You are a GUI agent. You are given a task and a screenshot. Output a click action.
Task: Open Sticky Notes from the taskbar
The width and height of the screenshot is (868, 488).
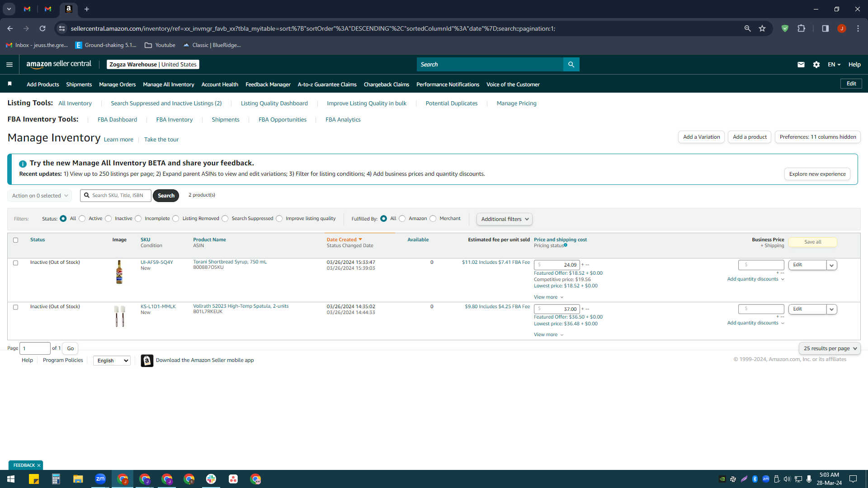point(34,479)
